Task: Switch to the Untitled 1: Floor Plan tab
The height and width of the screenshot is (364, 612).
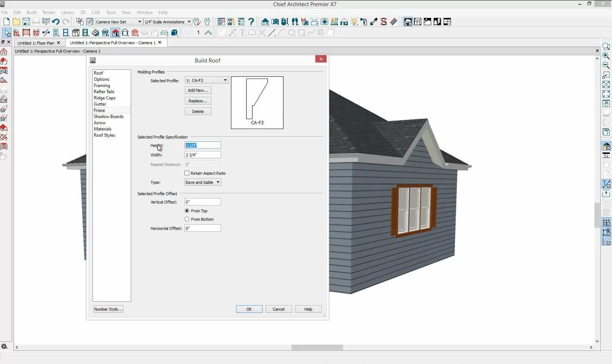Action: [36, 43]
